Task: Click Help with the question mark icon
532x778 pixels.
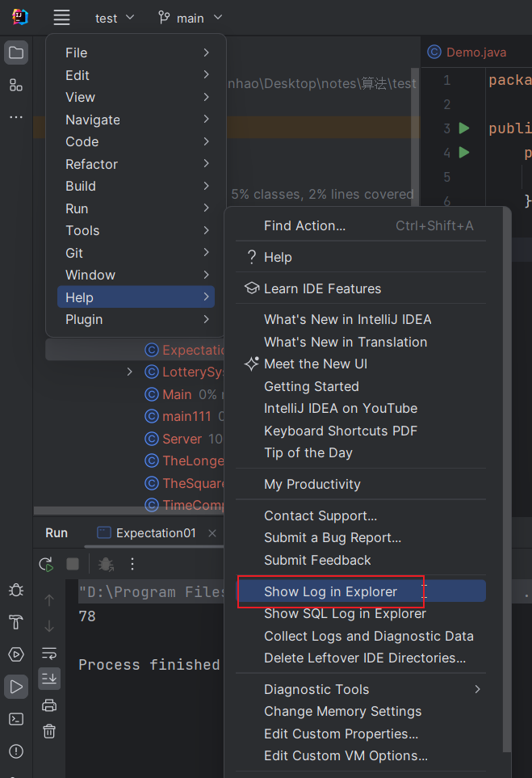Action: pyautogui.click(x=360, y=257)
